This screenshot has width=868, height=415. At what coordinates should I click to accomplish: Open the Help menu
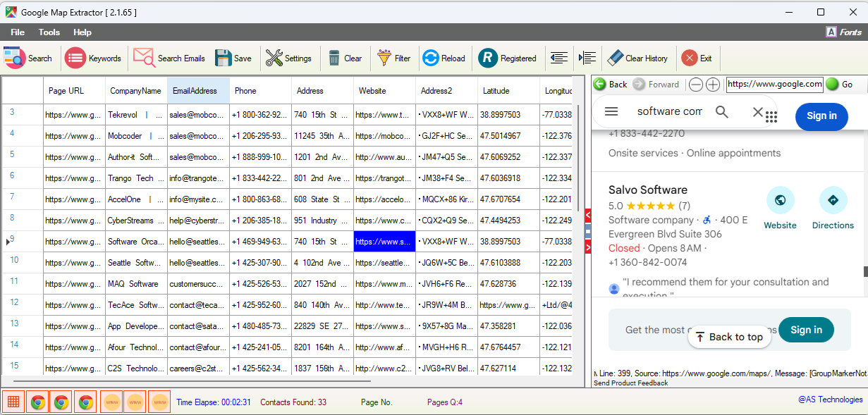click(82, 32)
